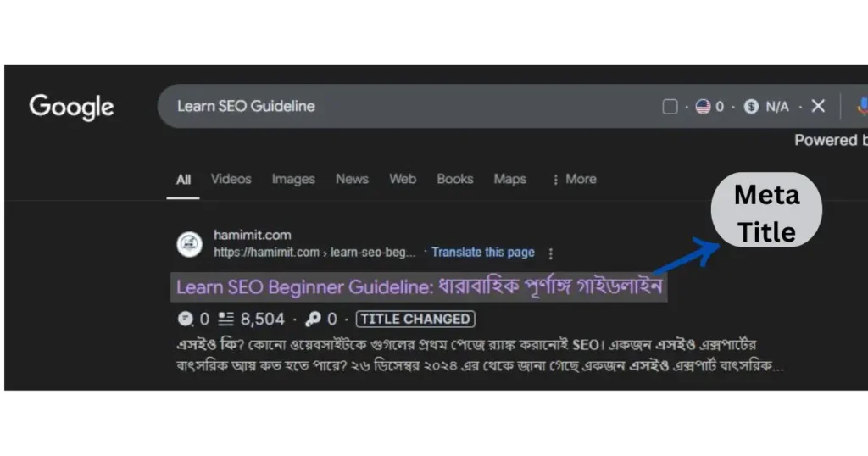Open the News tab
This screenshot has width=868, height=456.
click(352, 179)
